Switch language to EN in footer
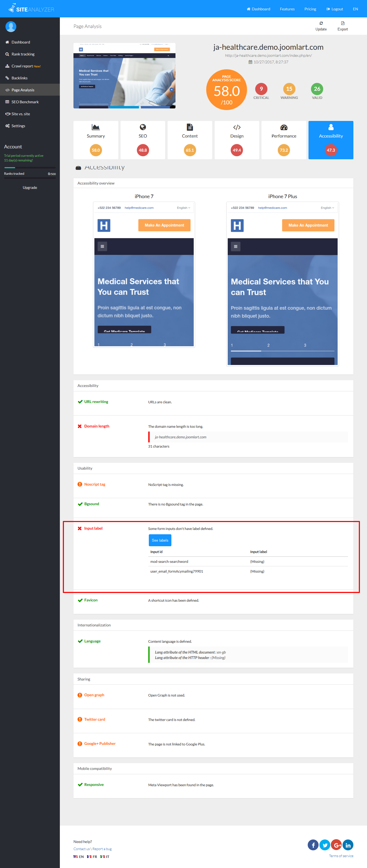Screen dimensions: 367x868 click(79, 857)
